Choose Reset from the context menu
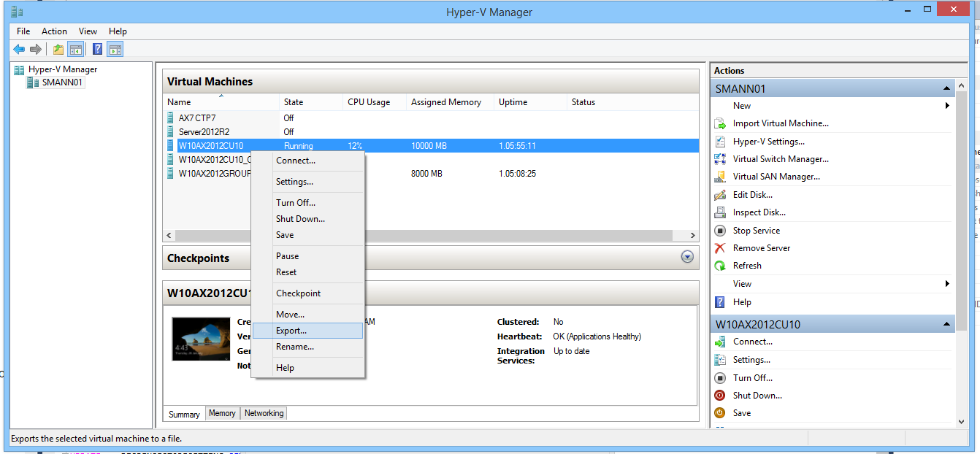This screenshot has height=454, width=980. pyautogui.click(x=307, y=272)
